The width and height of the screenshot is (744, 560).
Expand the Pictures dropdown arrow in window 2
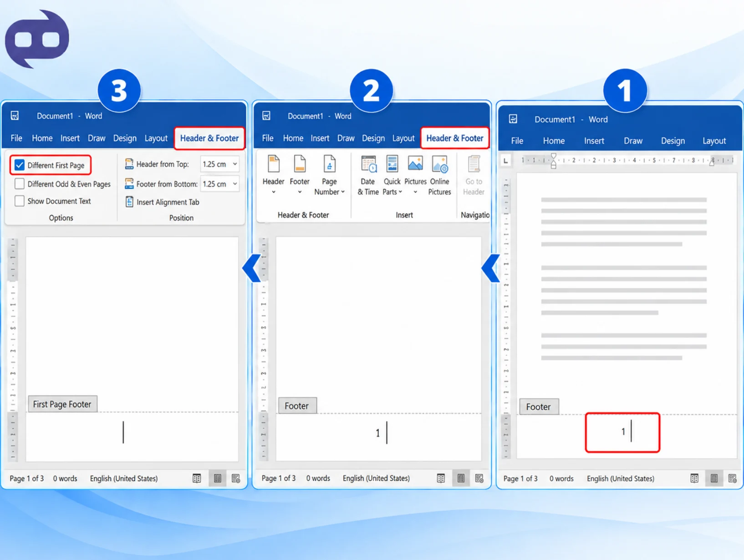[x=415, y=192]
